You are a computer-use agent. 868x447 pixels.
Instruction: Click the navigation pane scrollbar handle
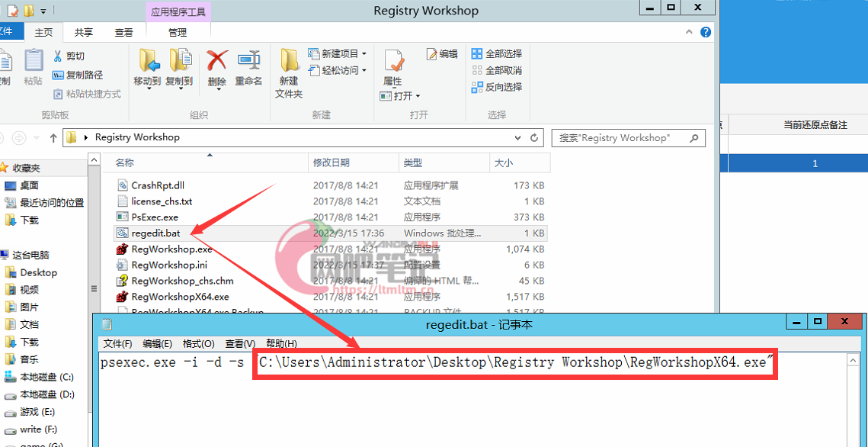94,288
